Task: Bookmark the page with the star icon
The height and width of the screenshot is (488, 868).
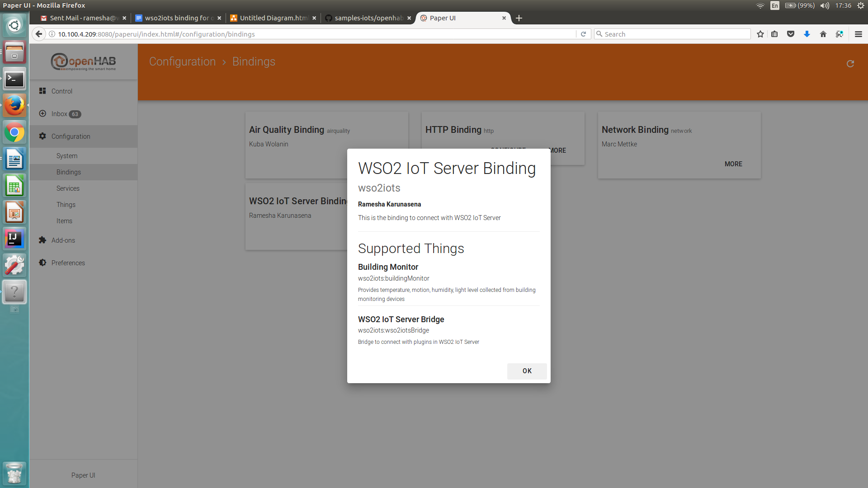Action: point(760,34)
